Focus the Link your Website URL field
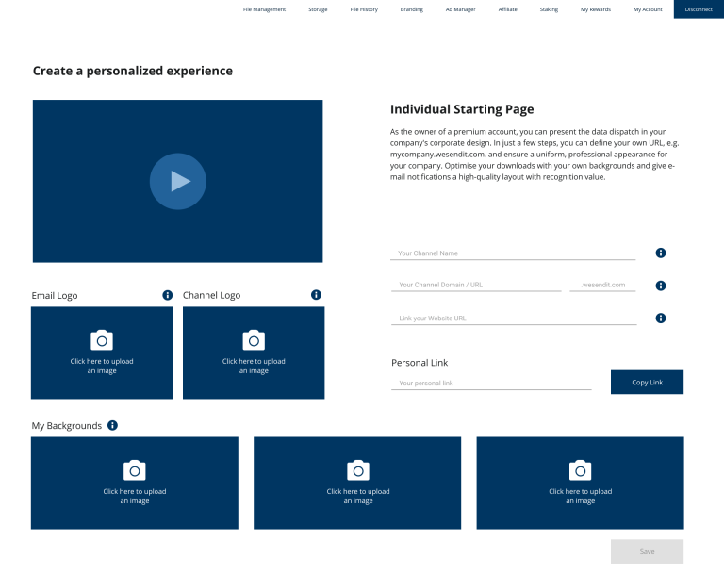 tap(514, 318)
